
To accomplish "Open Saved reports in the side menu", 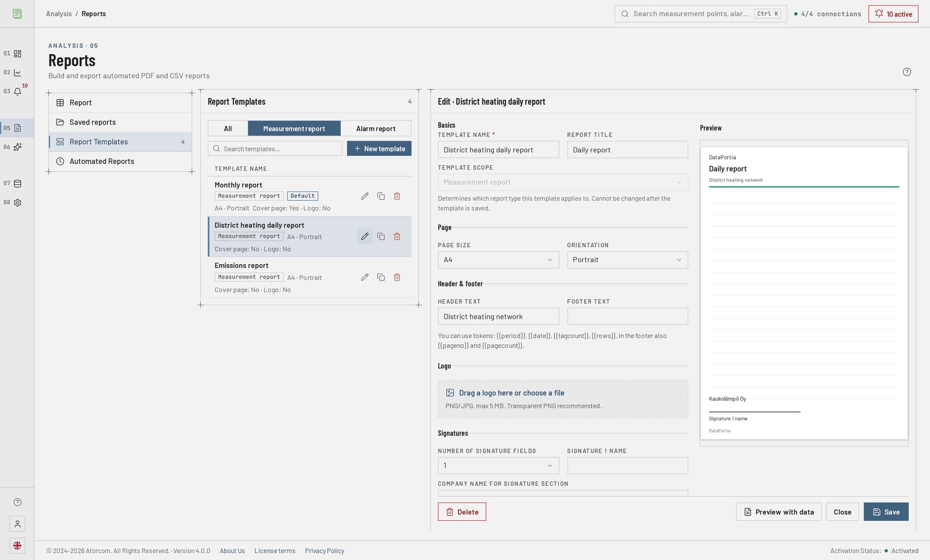I will point(120,122).
